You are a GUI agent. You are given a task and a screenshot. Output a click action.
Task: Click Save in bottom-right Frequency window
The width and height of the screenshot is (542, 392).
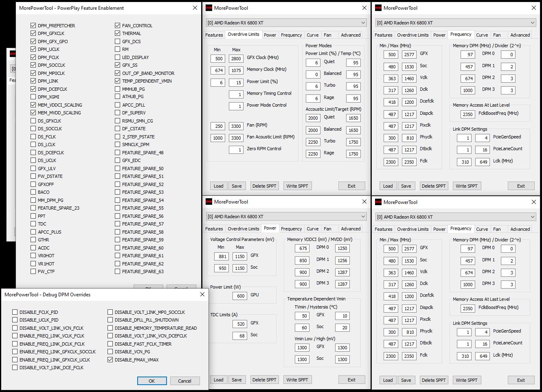pos(406,380)
